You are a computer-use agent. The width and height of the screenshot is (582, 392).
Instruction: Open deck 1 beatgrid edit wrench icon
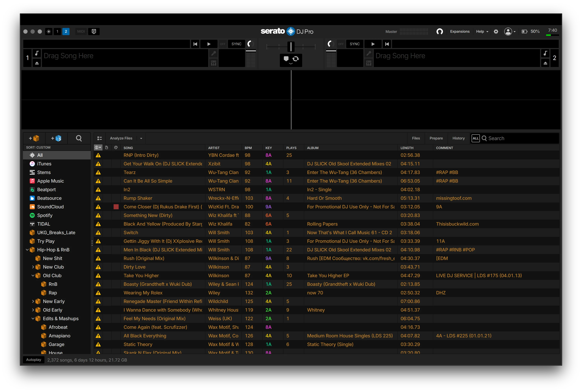coord(213,54)
